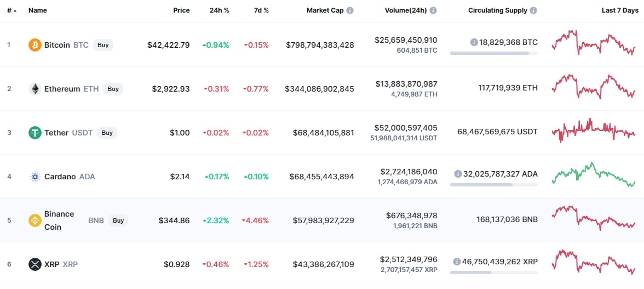Click Binance supply 168,137,036 BNB
Screen dimensions: 644x289
point(507,219)
